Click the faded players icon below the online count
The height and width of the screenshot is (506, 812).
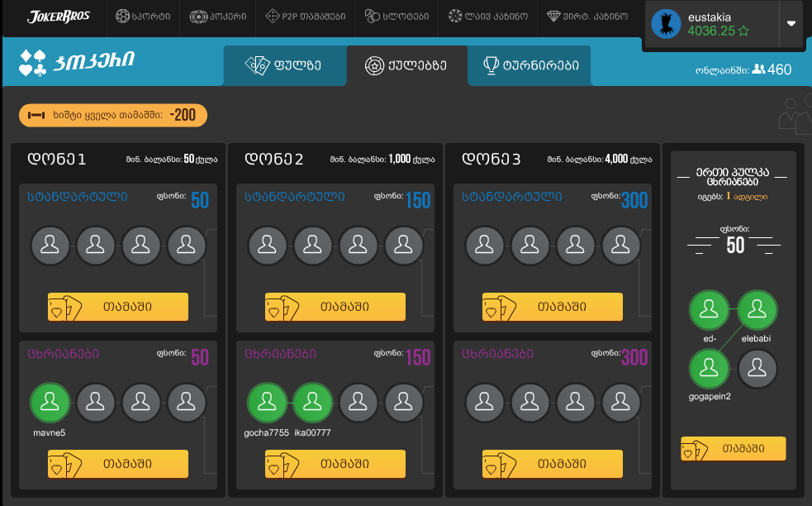[795, 114]
